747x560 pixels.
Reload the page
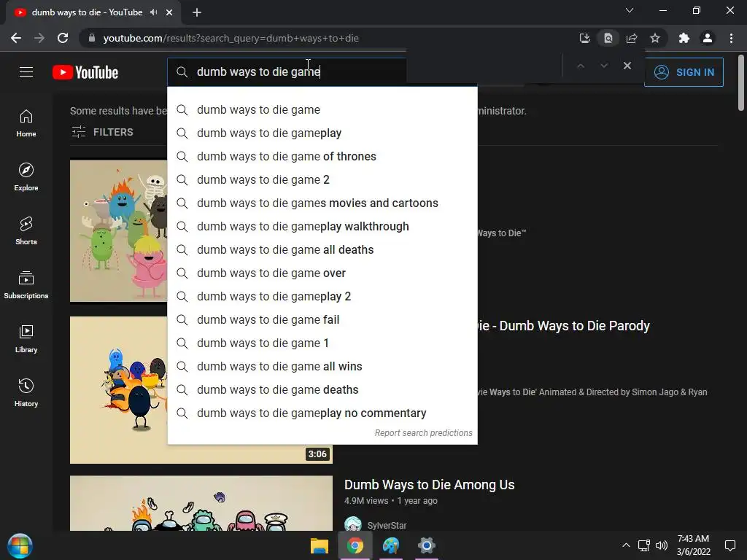[x=63, y=38]
